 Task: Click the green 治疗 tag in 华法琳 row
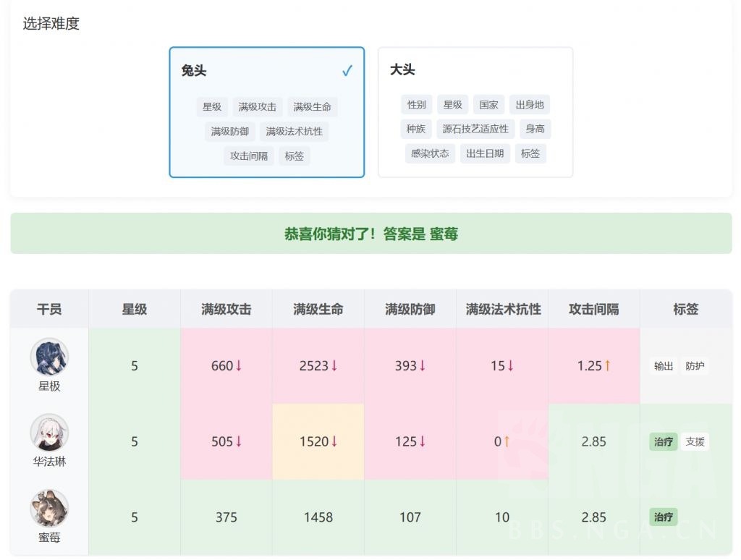point(664,442)
